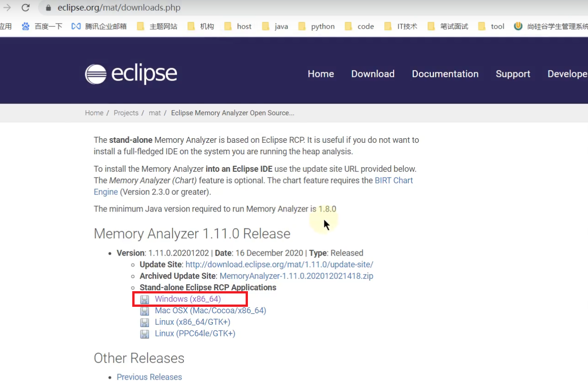588x381 pixels.
Task: Open the code bookmark folder
Action: coord(359,26)
